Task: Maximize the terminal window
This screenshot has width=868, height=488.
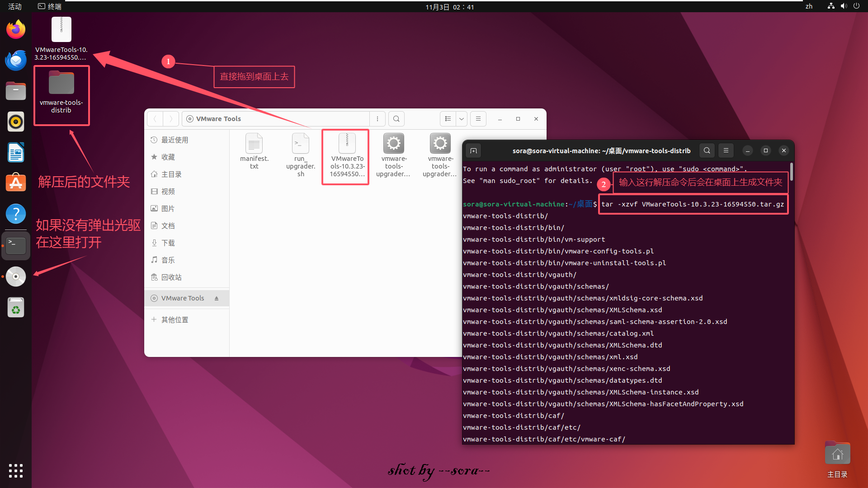Action: 766,151
